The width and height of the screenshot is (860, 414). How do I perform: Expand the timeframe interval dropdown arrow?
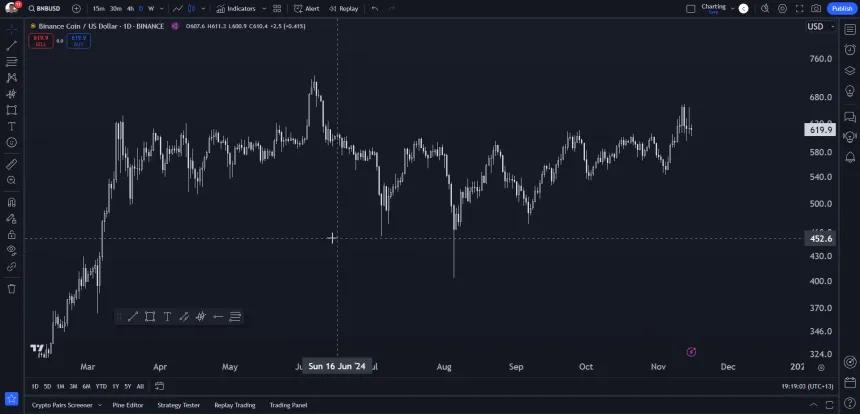point(161,9)
